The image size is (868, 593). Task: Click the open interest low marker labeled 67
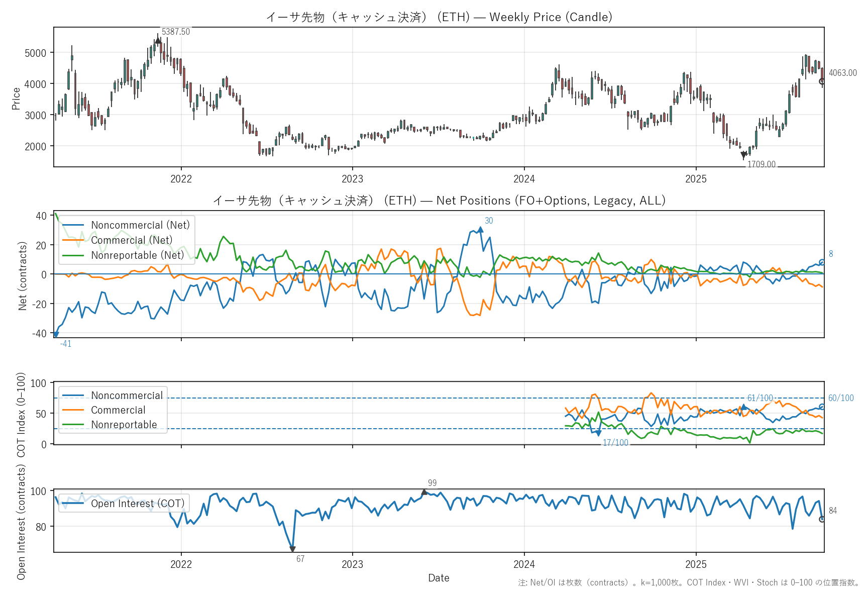pos(292,549)
